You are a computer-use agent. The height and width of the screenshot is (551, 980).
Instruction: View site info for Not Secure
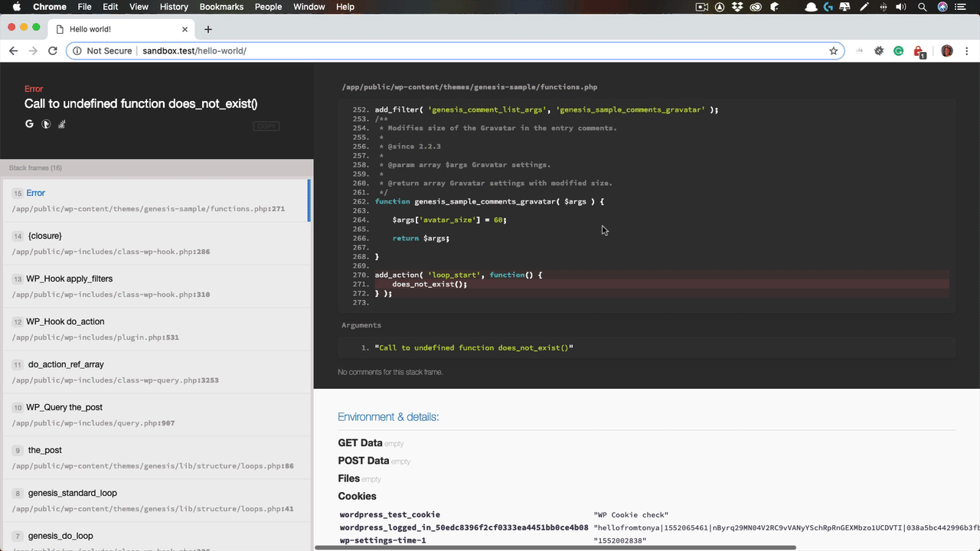pyautogui.click(x=103, y=51)
